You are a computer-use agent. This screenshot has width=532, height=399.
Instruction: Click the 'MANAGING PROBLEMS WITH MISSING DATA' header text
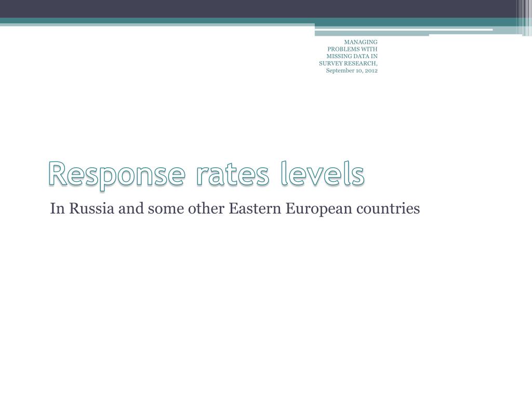click(x=349, y=56)
